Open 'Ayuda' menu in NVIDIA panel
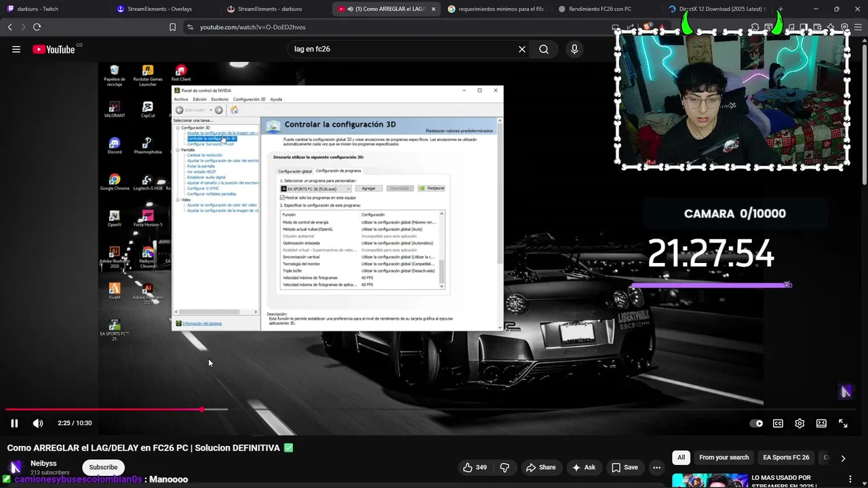Image resolution: width=868 pixels, height=488 pixels. (x=276, y=99)
